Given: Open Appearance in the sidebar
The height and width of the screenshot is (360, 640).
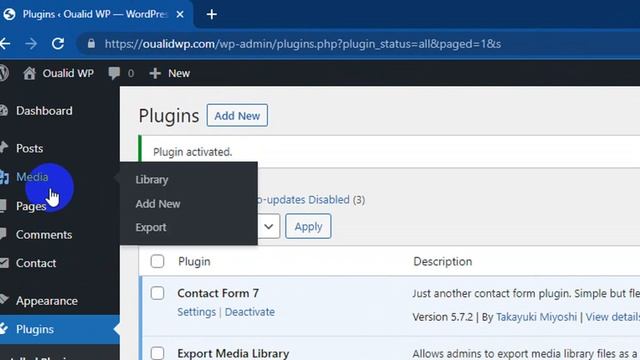Looking at the screenshot, I should coord(47,301).
